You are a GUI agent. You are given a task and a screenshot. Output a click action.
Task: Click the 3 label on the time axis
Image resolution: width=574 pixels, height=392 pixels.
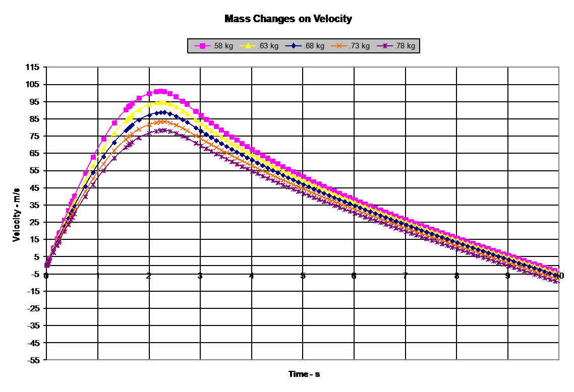200,276
